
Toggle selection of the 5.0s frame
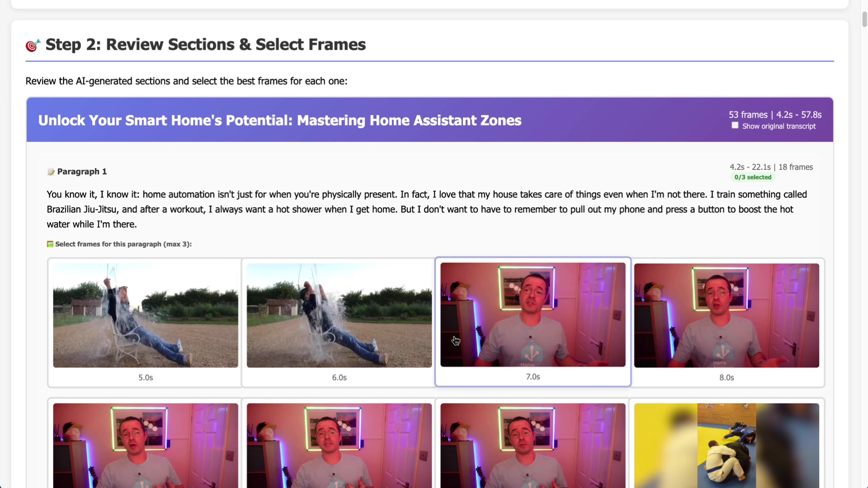point(145,315)
